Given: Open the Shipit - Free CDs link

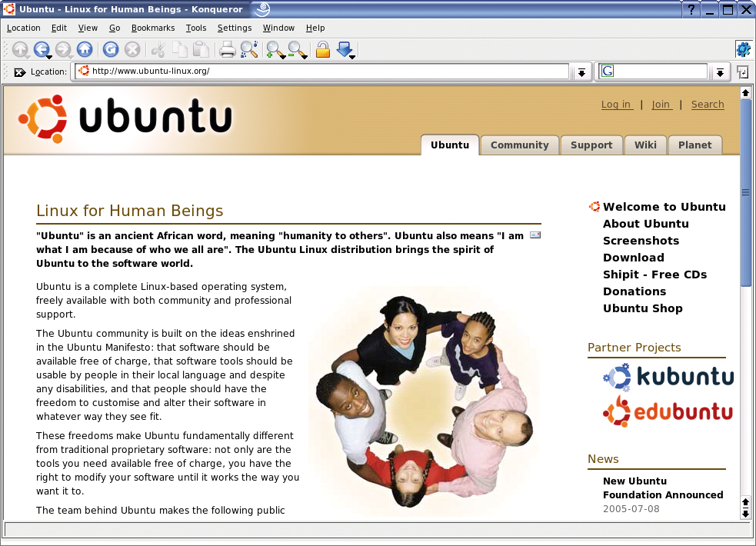Looking at the screenshot, I should pyautogui.click(x=654, y=275).
